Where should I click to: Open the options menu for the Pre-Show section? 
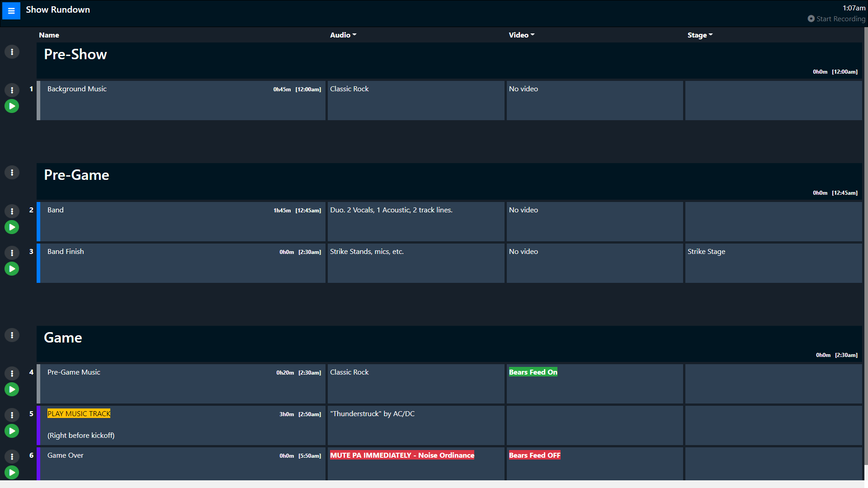tap(12, 52)
